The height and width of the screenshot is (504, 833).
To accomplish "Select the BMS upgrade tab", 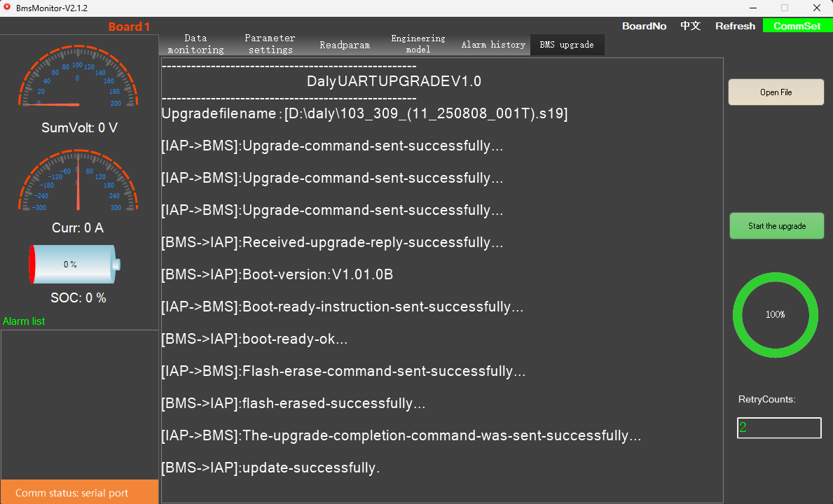I will point(567,45).
